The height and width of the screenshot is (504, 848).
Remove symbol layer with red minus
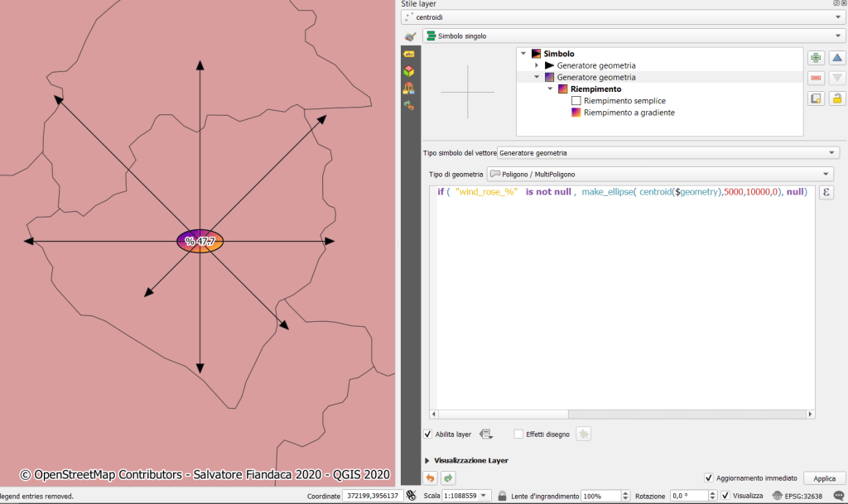pyautogui.click(x=816, y=78)
